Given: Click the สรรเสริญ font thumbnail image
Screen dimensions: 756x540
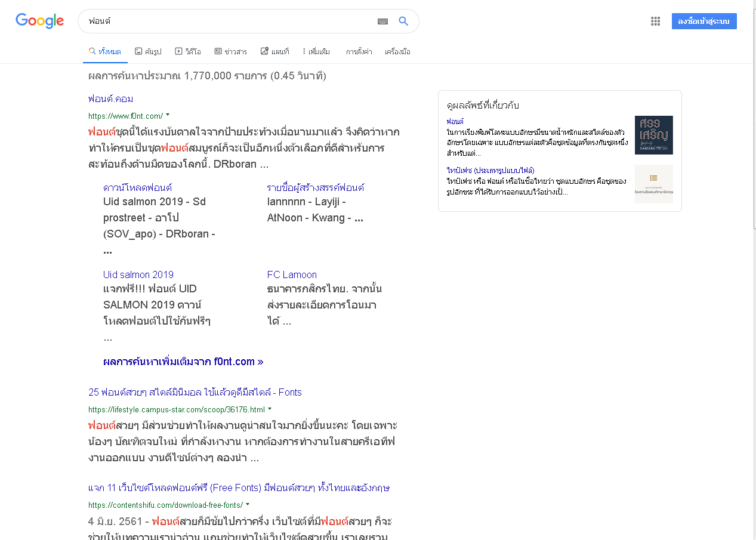Looking at the screenshot, I should [x=654, y=135].
